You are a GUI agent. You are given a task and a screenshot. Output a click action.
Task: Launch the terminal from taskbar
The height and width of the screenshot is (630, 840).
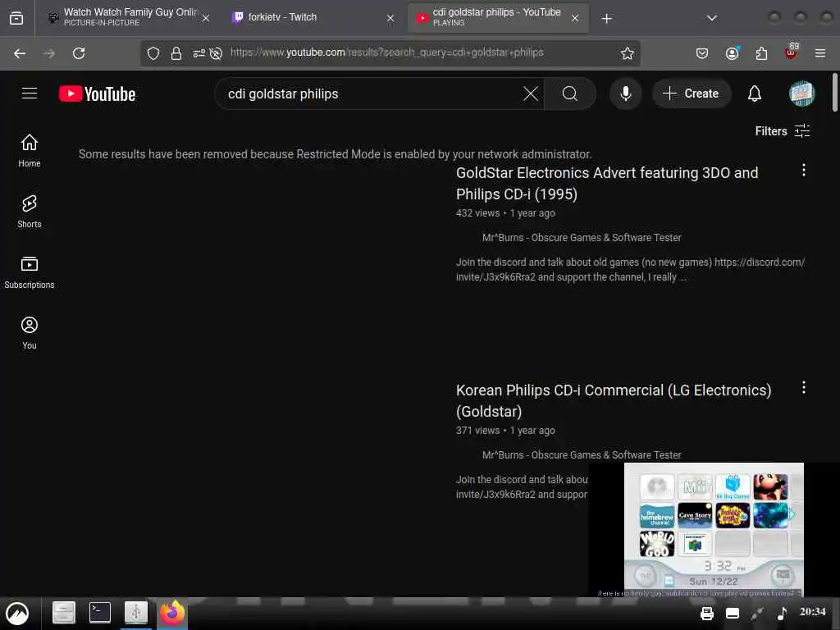point(99,612)
